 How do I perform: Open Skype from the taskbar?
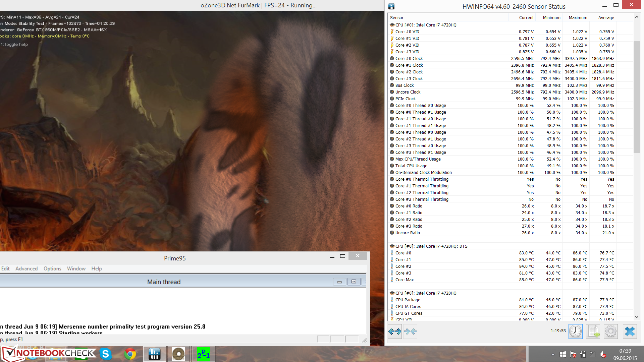pos(105,354)
